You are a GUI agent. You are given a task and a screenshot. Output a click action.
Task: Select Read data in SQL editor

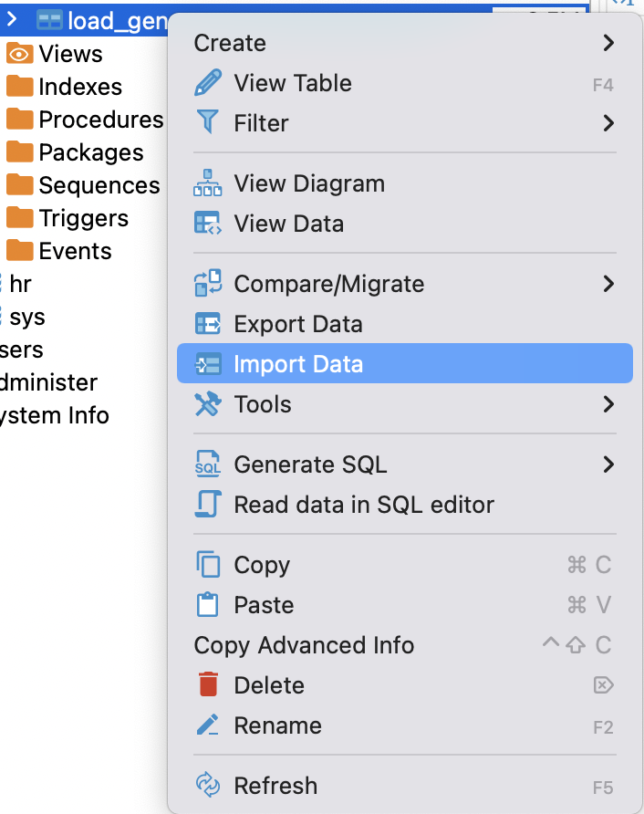pos(364,505)
